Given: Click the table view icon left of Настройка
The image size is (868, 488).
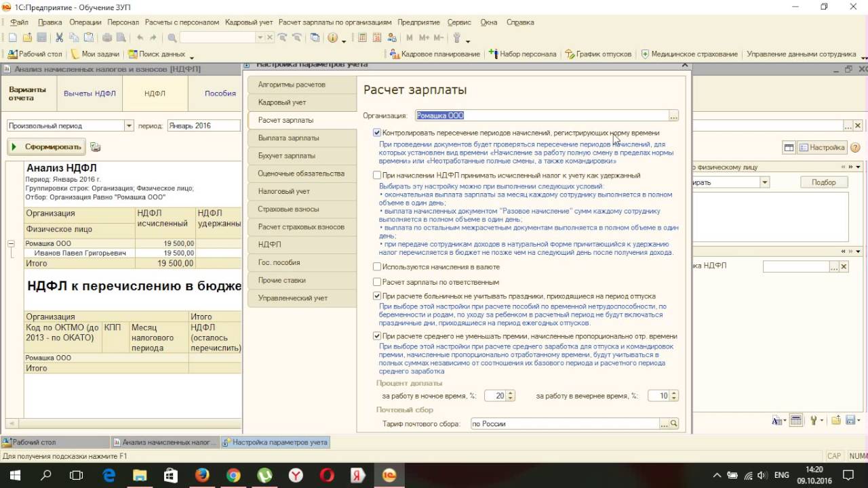Looking at the screenshot, I should click(x=789, y=147).
